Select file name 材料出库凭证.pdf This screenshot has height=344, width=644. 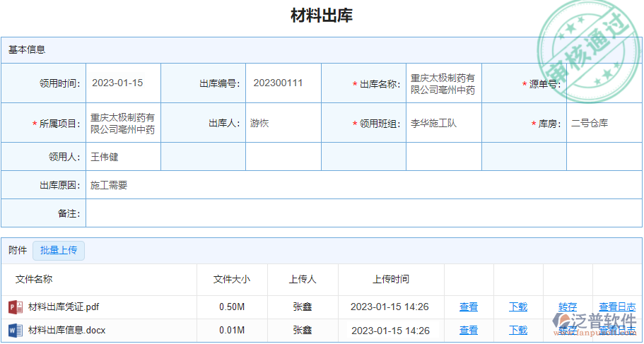[x=64, y=307]
